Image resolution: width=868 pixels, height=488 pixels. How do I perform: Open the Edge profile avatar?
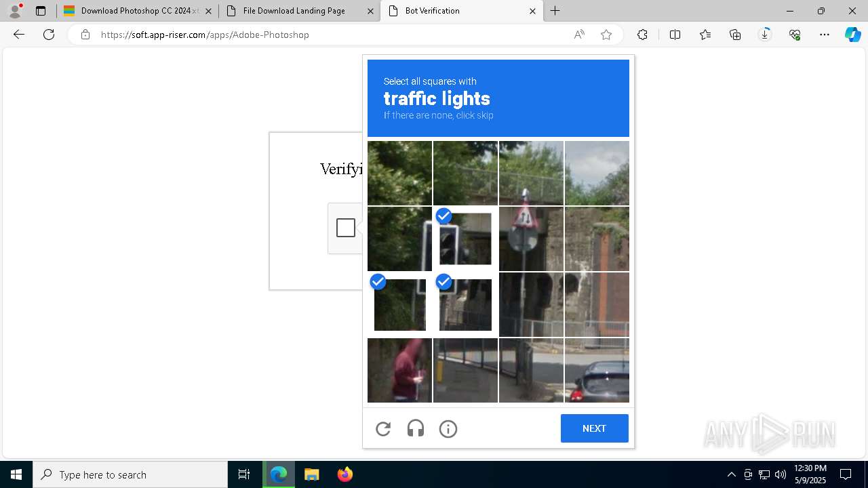click(15, 11)
